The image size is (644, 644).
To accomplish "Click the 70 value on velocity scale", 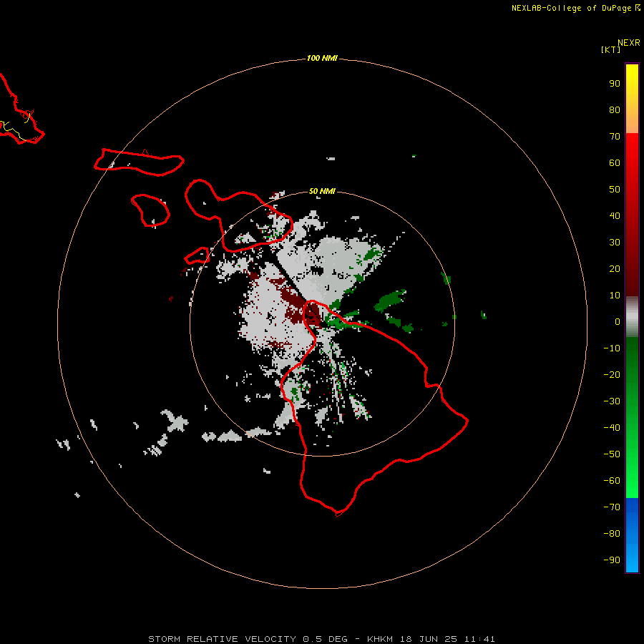I will click(615, 137).
